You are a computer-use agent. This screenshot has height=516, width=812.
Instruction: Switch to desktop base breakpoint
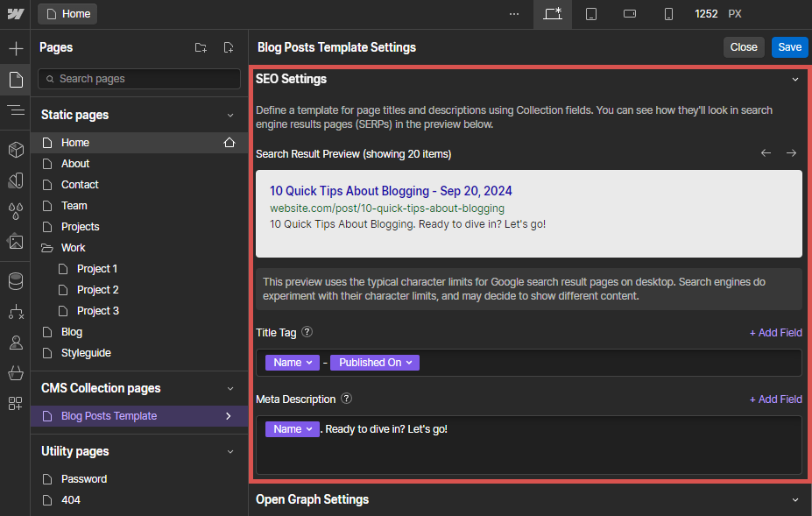(x=553, y=14)
